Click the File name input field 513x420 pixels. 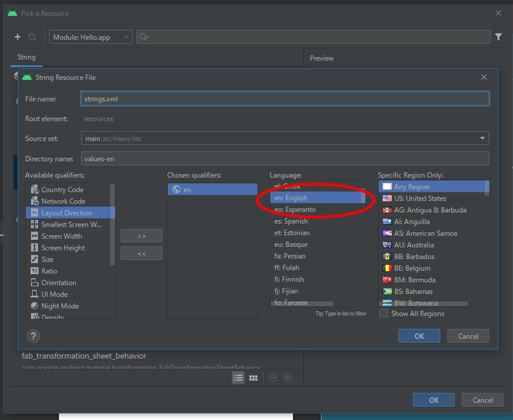click(x=285, y=99)
